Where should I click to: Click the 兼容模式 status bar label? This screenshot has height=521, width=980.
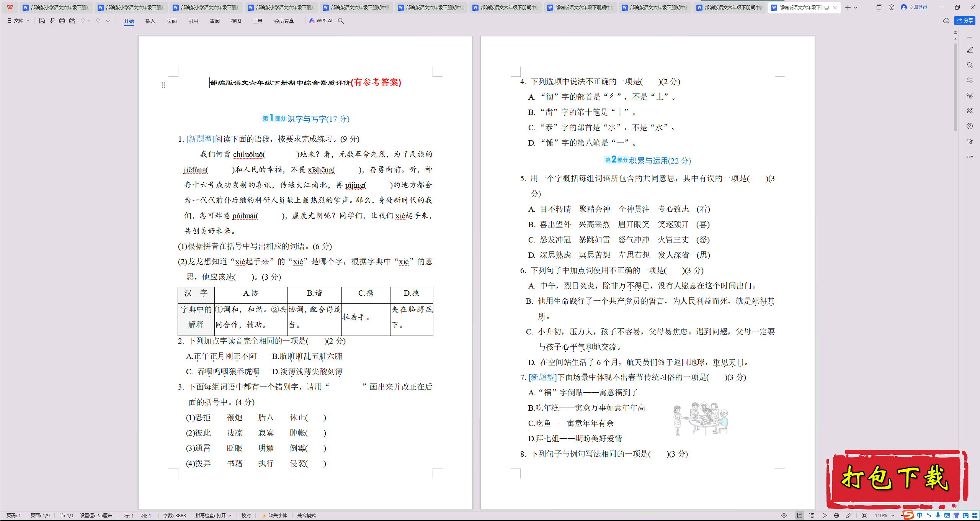click(x=307, y=516)
